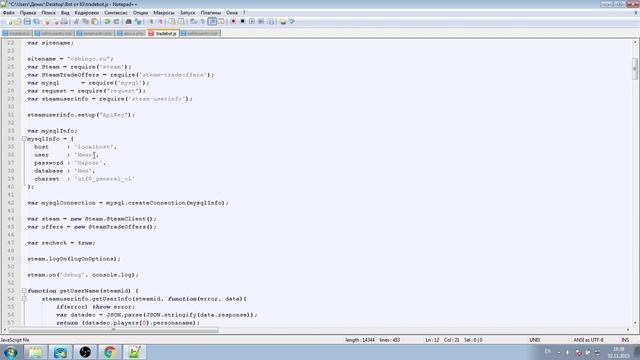Viewport: 640px width, 360px height.
Task: Open the Правка menu
Action: click(28, 13)
